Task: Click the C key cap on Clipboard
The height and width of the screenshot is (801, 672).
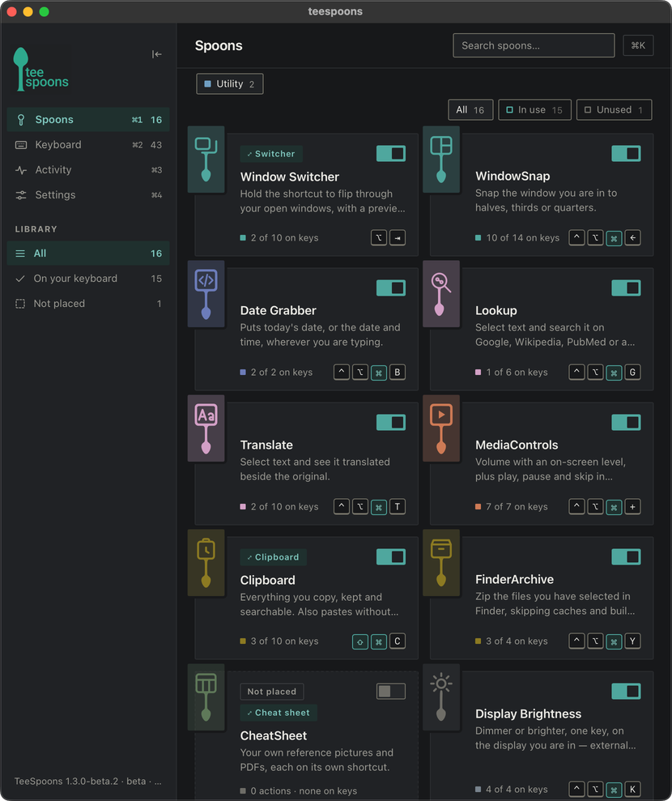Action: pos(398,641)
